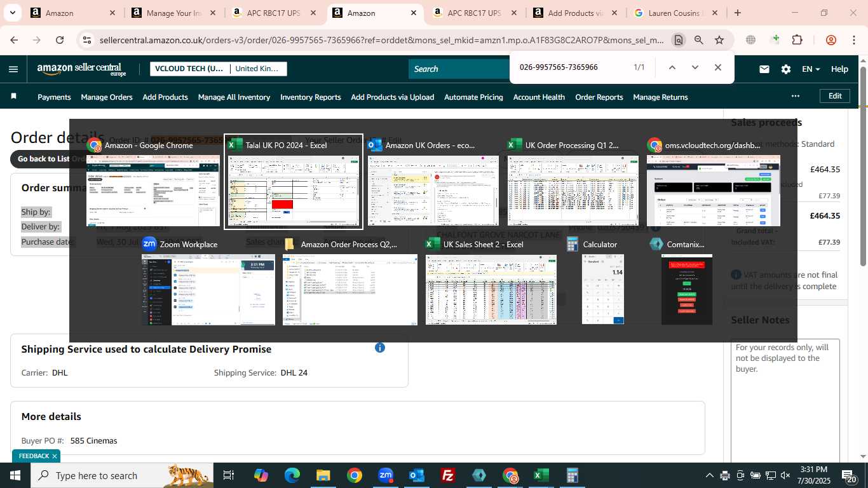868x488 pixels.
Task: Select the Talal UK PO 2024 Excel thumbnail
Action: click(294, 181)
